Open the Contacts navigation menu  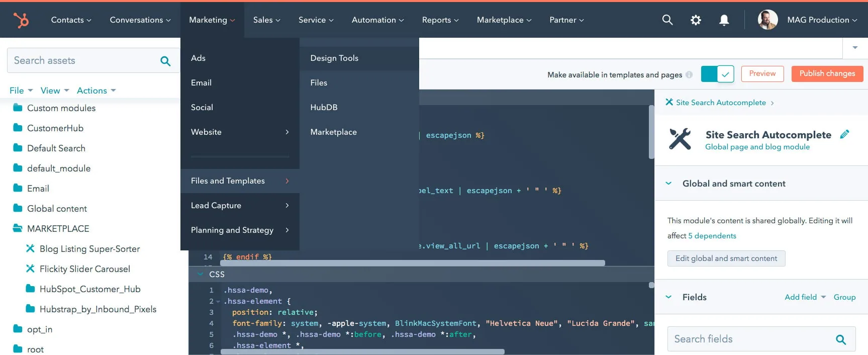click(71, 20)
